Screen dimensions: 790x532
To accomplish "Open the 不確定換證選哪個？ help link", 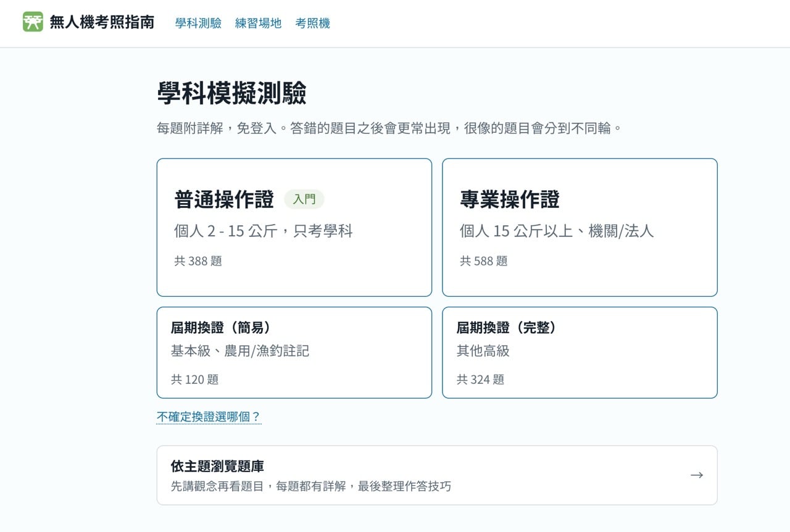I will click(209, 417).
